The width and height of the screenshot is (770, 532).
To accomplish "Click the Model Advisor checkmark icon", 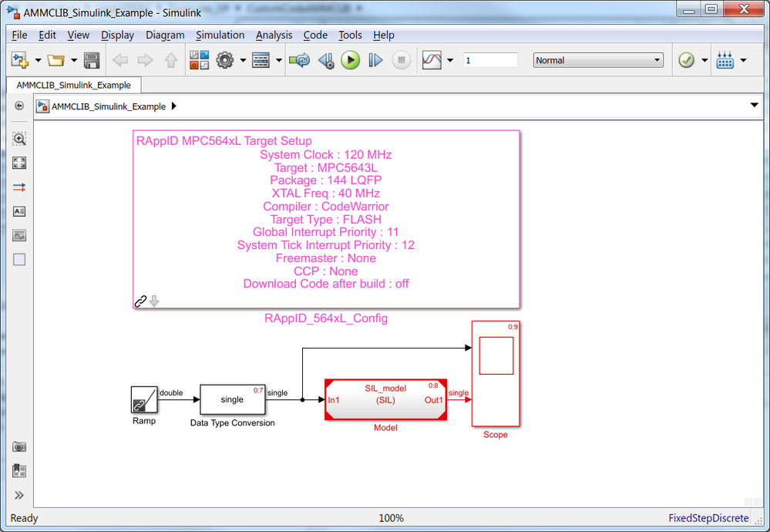I will coord(686,60).
